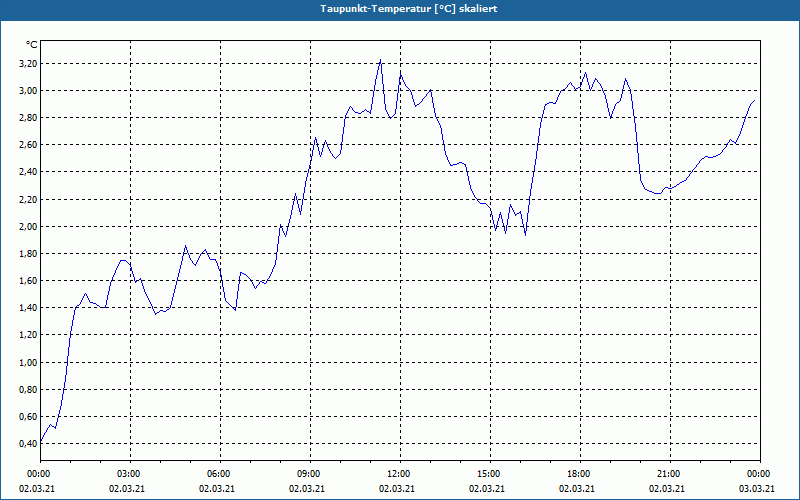Viewport: 800px width, 500px height.
Task: Click the 3,00 y-axis value
Action: [x=28, y=91]
